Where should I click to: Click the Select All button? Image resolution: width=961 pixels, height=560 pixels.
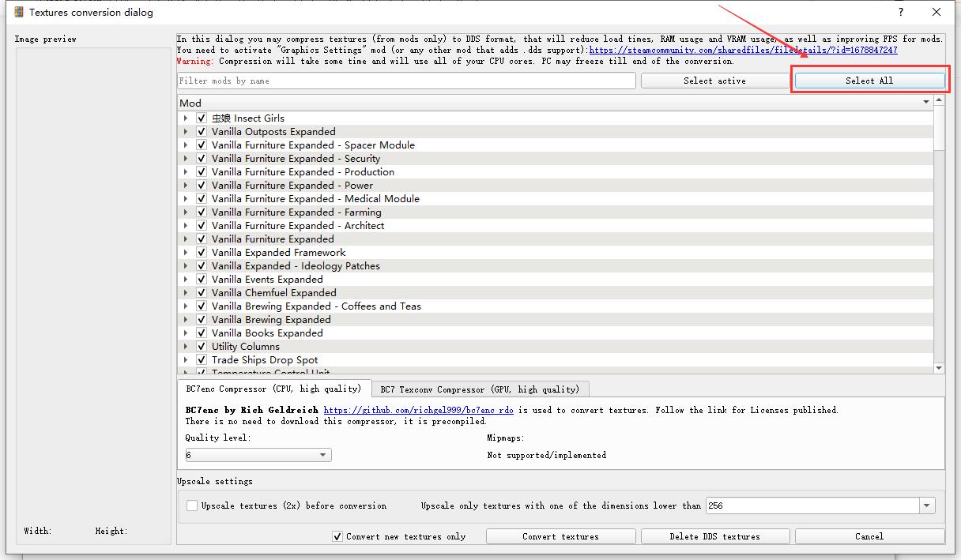[x=869, y=81]
